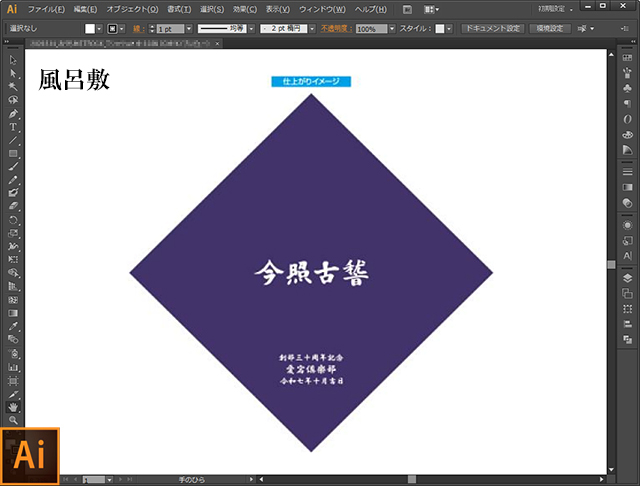Select the Zoom tool
The image size is (640, 486).
tap(13, 420)
